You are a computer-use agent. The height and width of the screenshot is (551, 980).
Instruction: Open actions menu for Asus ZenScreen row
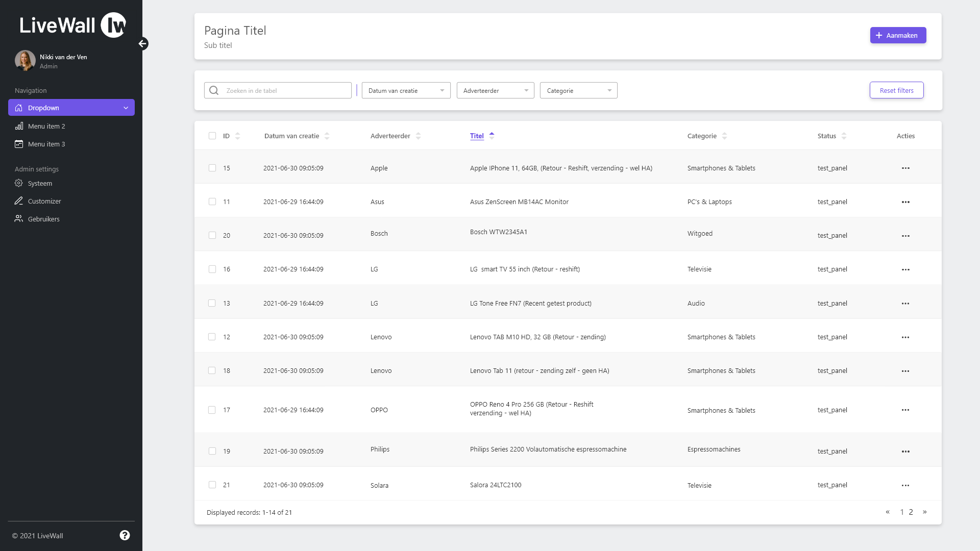(905, 202)
